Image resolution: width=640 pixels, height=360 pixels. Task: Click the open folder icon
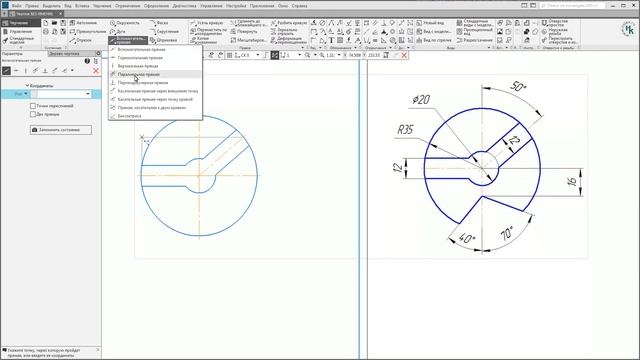click(x=54, y=23)
